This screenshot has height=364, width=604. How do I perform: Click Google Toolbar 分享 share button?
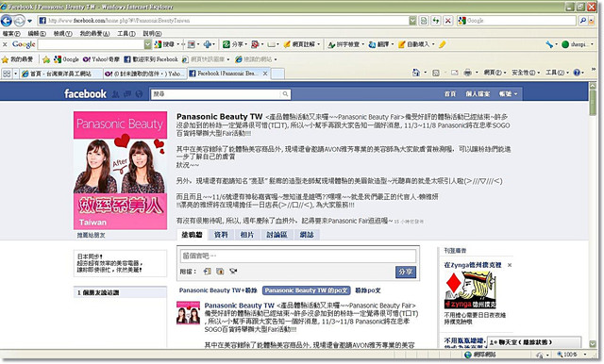point(233,44)
